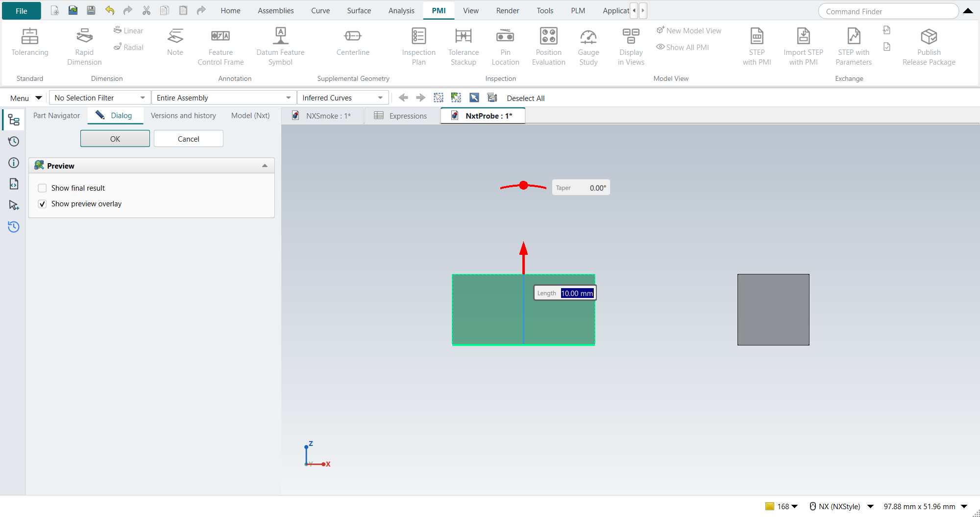Open the Inspection Plan tool

(418, 47)
